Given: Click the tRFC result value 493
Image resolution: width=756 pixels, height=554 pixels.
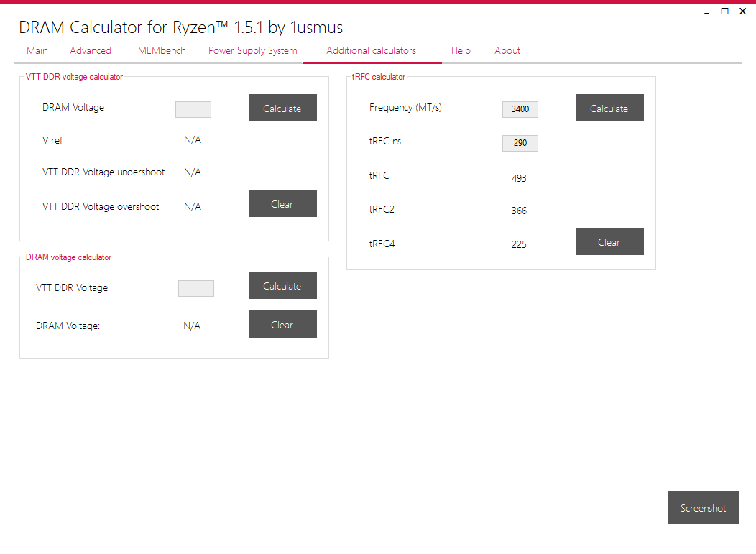Looking at the screenshot, I should click(519, 178).
